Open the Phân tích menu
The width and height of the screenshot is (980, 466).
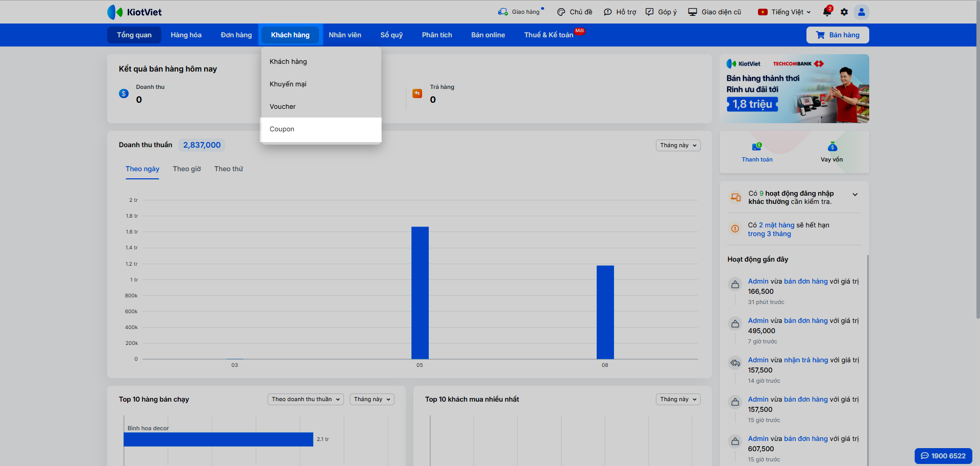437,35
